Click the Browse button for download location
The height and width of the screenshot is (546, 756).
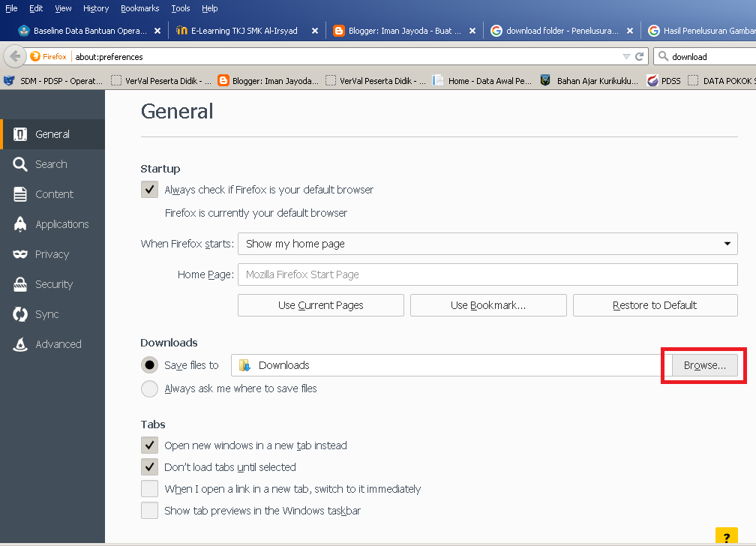pyautogui.click(x=703, y=365)
